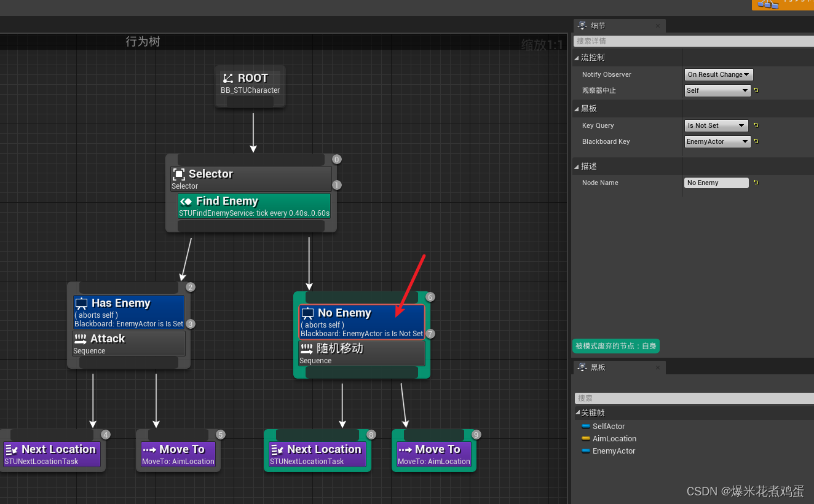
Task: Switch to the 黑板 tab
Action: tap(609, 368)
